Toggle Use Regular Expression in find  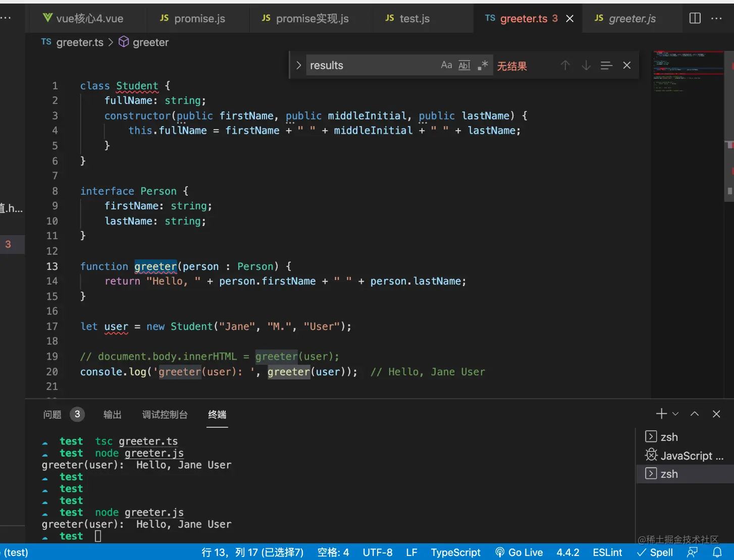[483, 65]
